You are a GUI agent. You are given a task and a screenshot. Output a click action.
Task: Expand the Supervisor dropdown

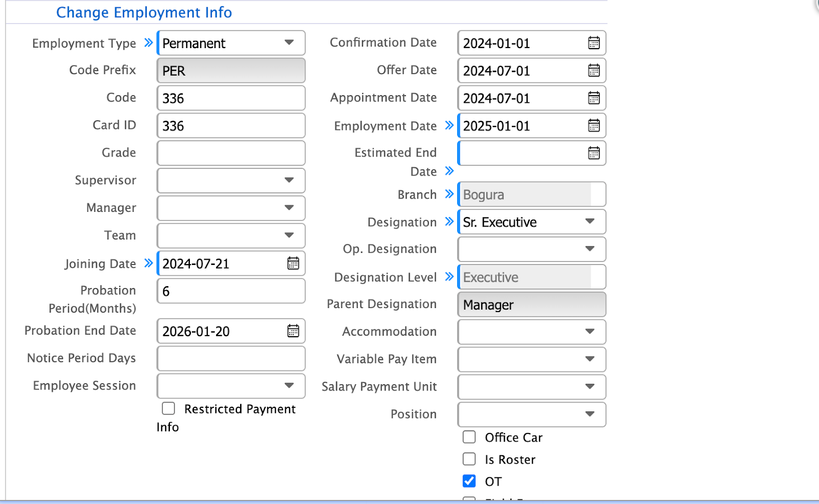[289, 180]
